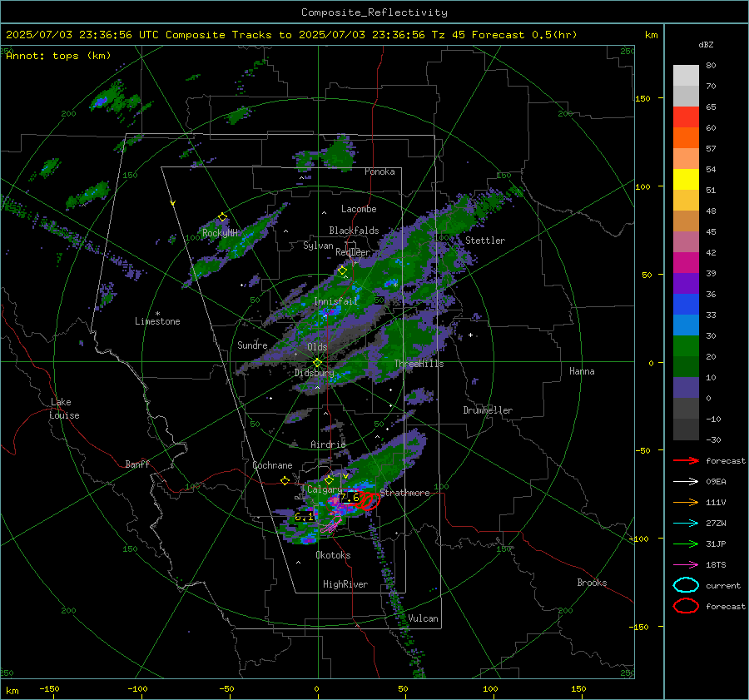Click the bright green swatch below 30 dBZ
The image size is (749, 700).
click(x=686, y=346)
